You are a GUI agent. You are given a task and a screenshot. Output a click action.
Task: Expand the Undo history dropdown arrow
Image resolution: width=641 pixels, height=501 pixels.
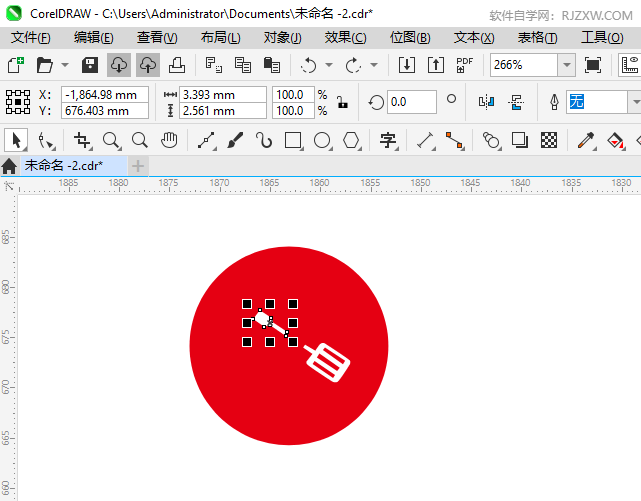click(x=329, y=65)
